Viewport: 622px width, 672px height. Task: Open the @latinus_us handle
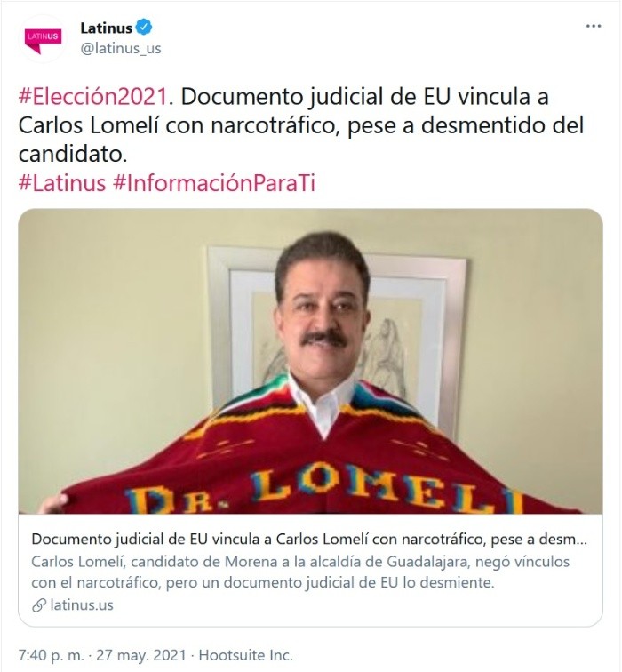121,48
